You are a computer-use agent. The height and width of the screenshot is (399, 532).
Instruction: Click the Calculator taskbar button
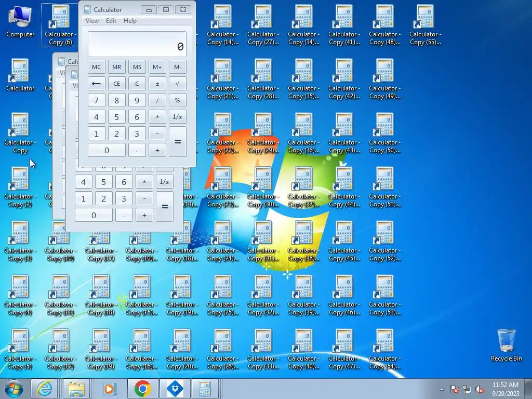point(205,389)
